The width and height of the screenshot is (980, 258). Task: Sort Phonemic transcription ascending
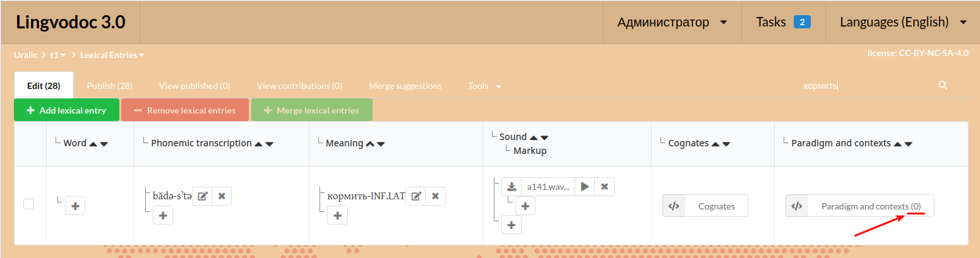[259, 144]
